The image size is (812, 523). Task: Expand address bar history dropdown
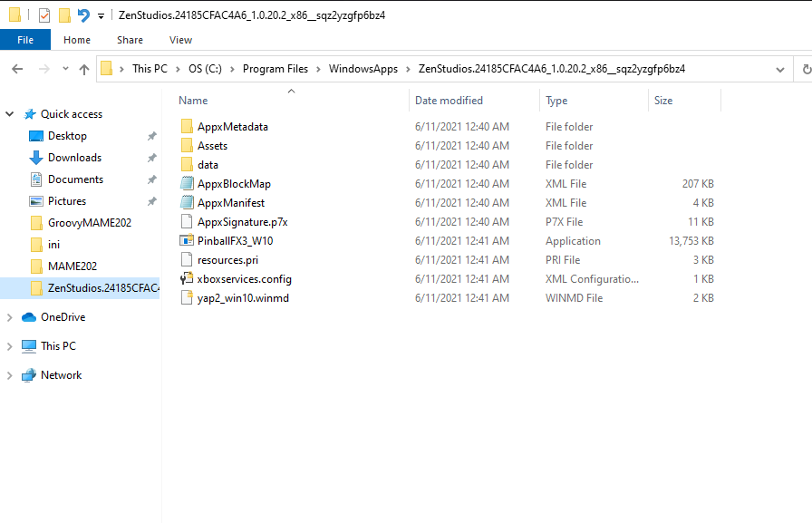coord(780,70)
